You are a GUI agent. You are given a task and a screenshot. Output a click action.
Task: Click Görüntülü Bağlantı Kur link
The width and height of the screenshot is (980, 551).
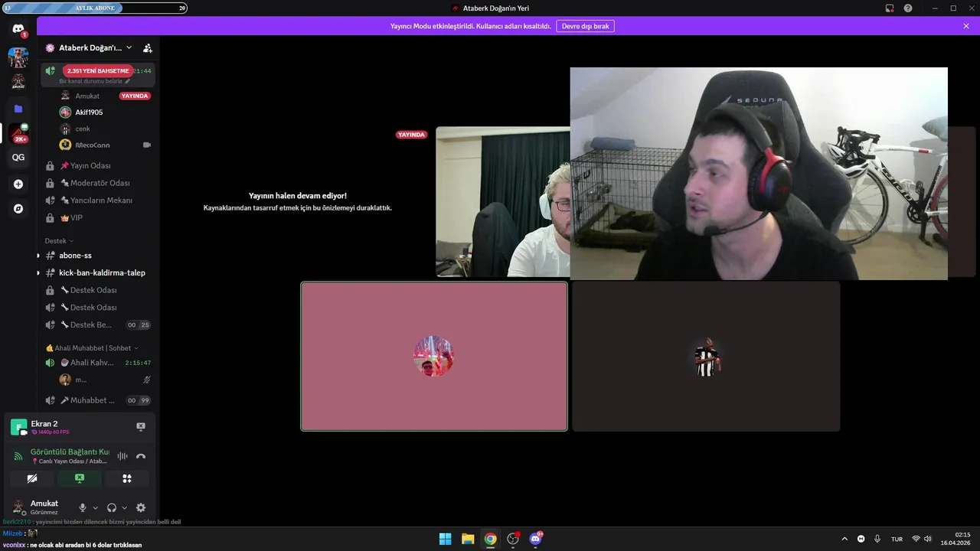point(70,452)
